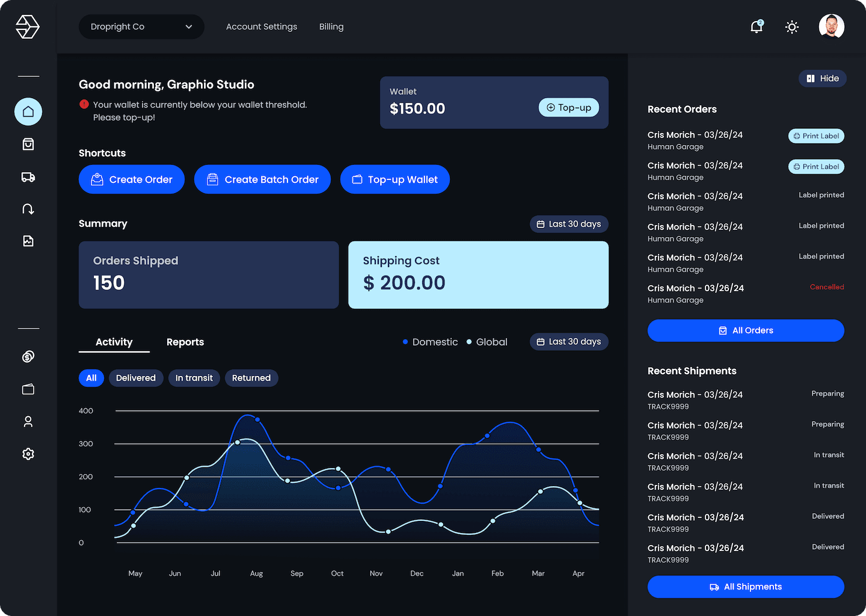The height and width of the screenshot is (616, 866).
Task: Toggle light/dark theme sun icon
Action: point(792,27)
